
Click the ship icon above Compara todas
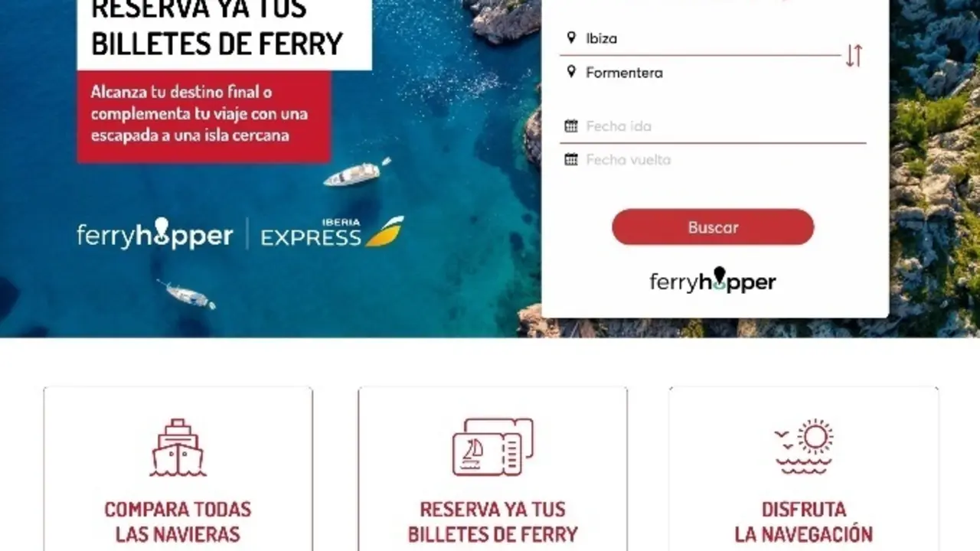click(x=178, y=448)
